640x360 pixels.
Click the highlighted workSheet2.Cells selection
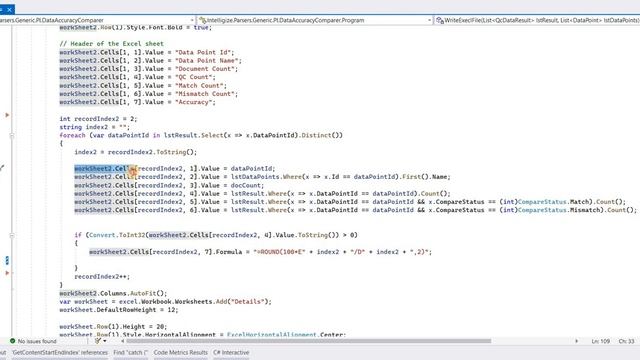coord(104,169)
